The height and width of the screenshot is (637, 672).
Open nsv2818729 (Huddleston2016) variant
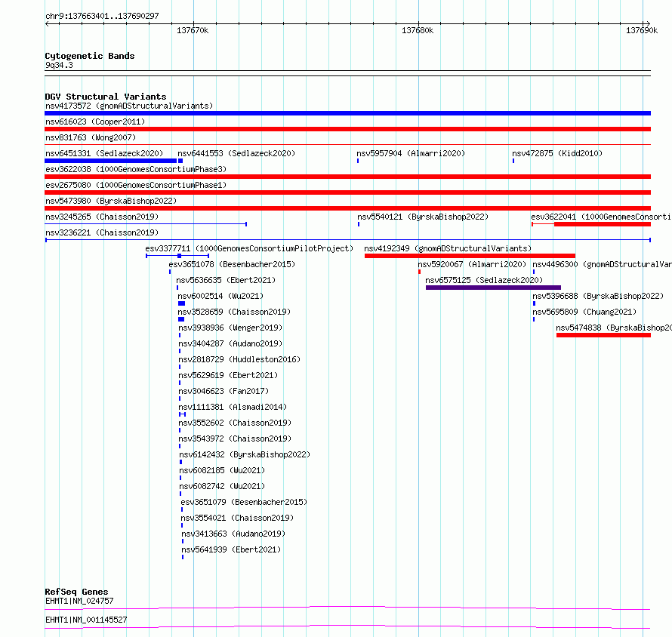(239, 359)
